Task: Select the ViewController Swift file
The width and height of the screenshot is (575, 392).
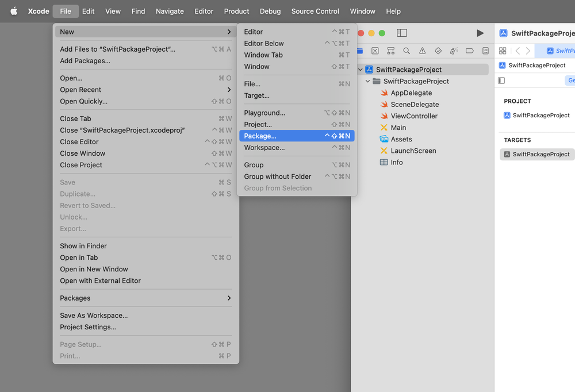Action: (x=414, y=116)
